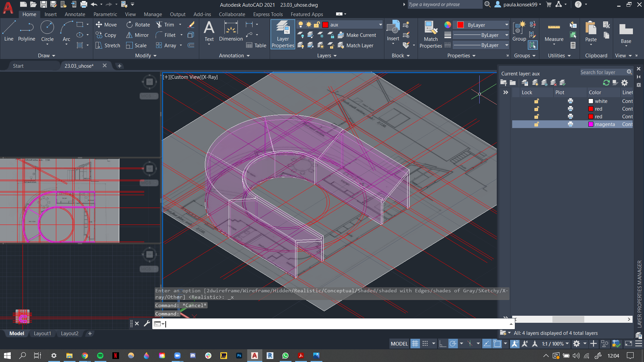Toggle plot for magenta layer
The width and height of the screenshot is (644, 362).
[570, 124]
